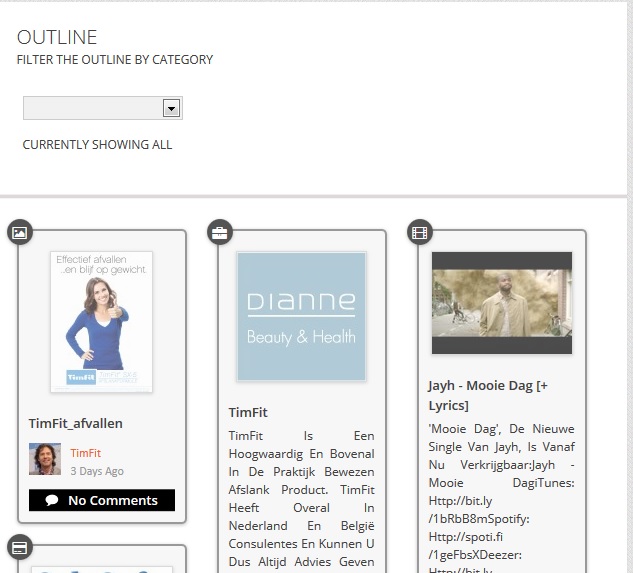This screenshot has height=573, width=633.
Task: Click the image-type icon on the TimFit_afvallen card
Action: [x=20, y=232]
